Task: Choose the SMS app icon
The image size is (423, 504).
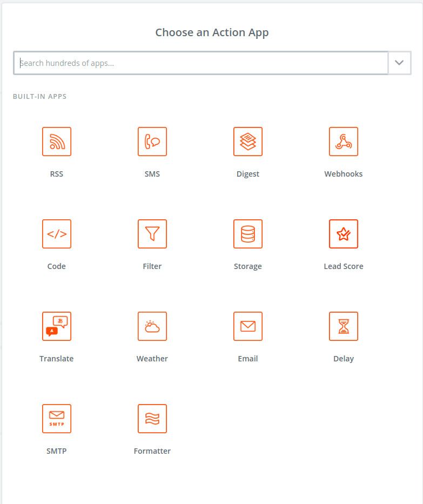Action: [x=152, y=142]
